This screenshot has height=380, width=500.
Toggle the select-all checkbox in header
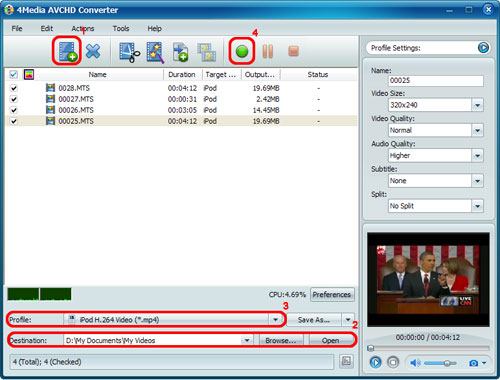tap(13, 74)
